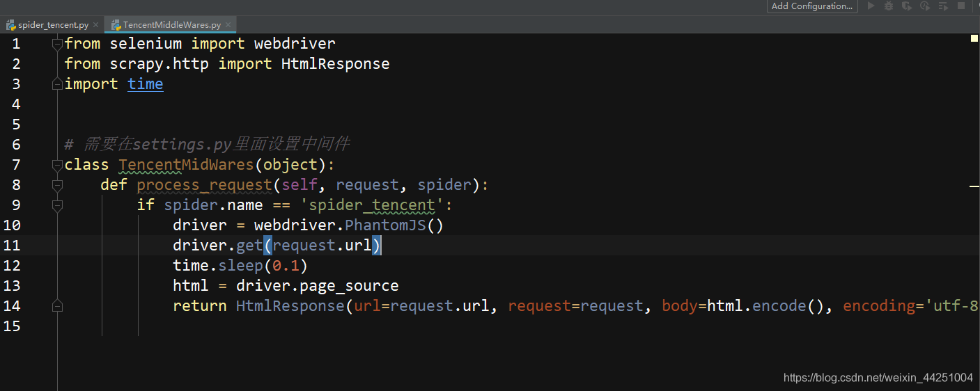Click the 'encoding=' argument on line 14
Image resolution: width=980 pixels, height=391 pixels.
tap(883, 306)
